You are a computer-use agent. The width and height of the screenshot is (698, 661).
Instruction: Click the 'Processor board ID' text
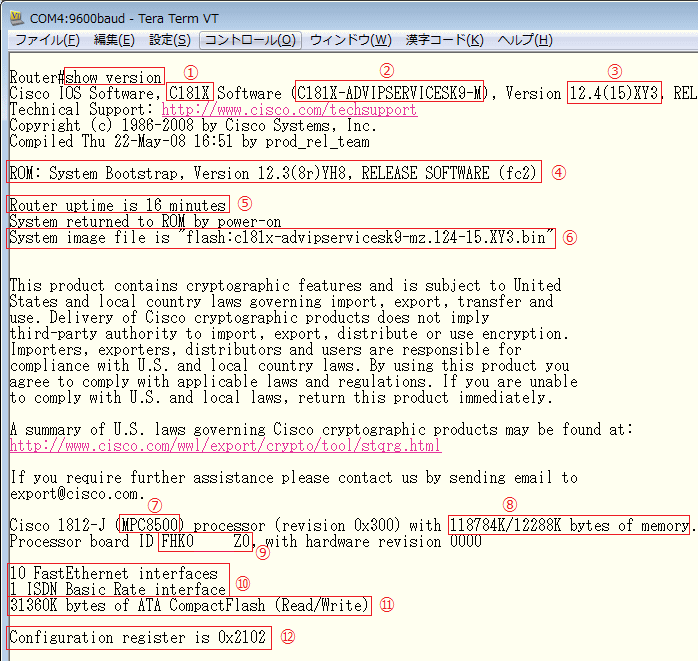point(81,541)
